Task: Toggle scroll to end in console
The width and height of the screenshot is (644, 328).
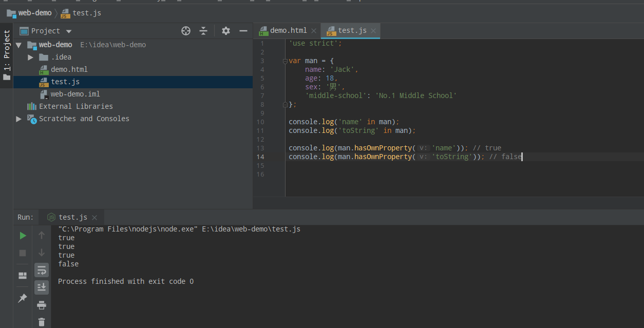Action: pos(42,287)
